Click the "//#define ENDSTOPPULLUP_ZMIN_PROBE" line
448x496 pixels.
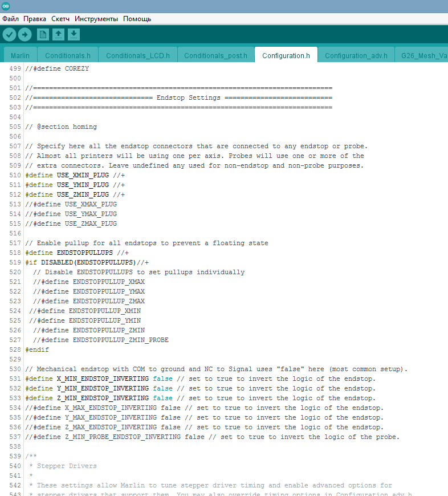pyautogui.click(x=101, y=340)
